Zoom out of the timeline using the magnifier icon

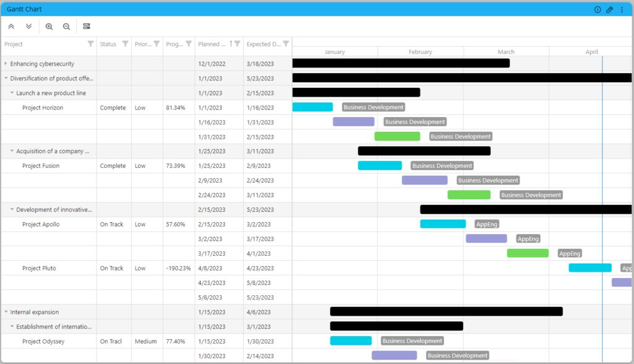[66, 26]
